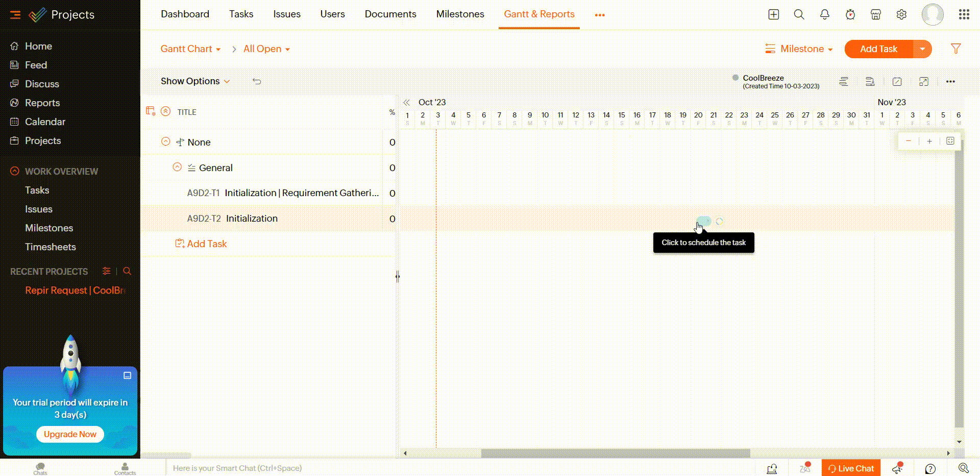Minimize the trial expiry banner
The height and width of the screenshot is (476, 980).
point(127,375)
